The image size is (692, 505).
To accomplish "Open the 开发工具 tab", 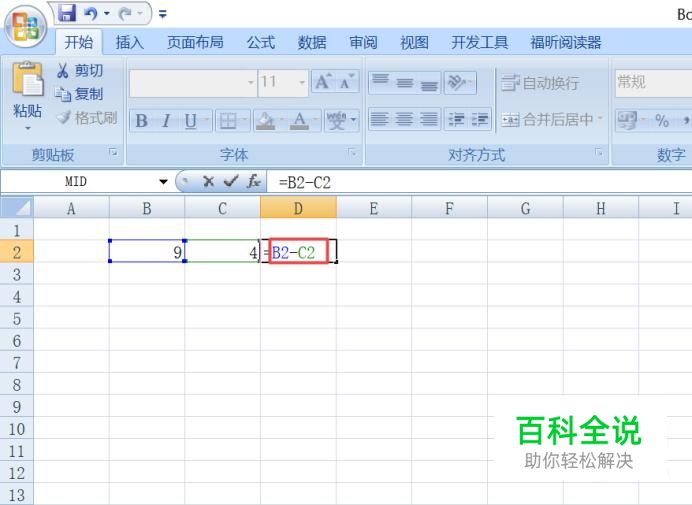I will 480,42.
